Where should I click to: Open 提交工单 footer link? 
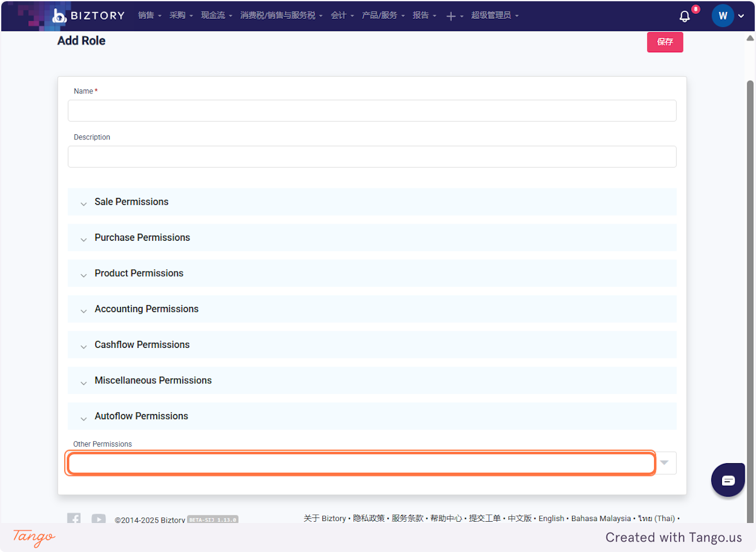(x=485, y=519)
